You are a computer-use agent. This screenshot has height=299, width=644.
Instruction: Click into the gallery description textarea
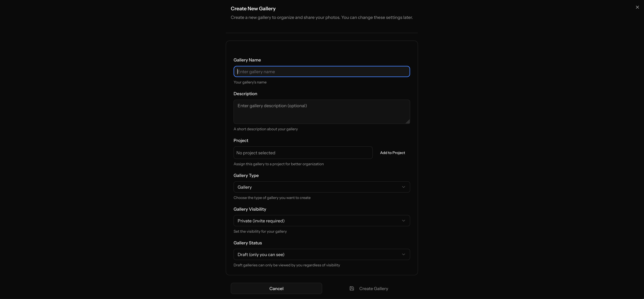322,112
